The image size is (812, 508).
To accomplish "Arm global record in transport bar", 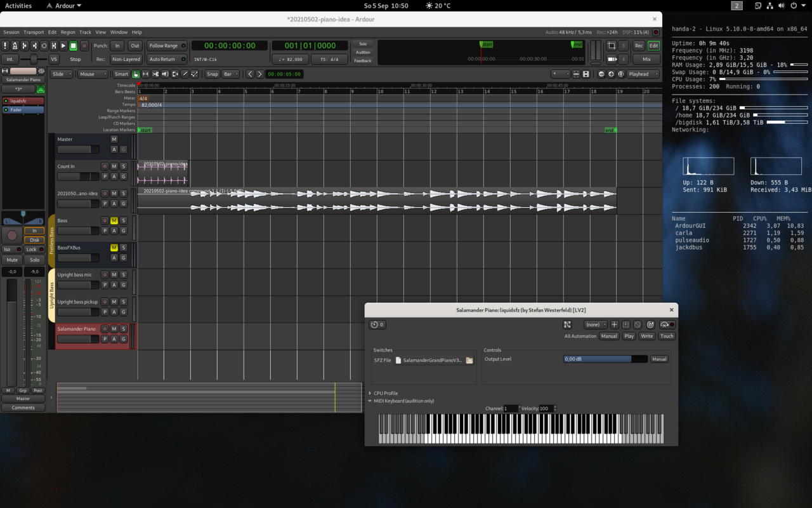I will click(84, 46).
